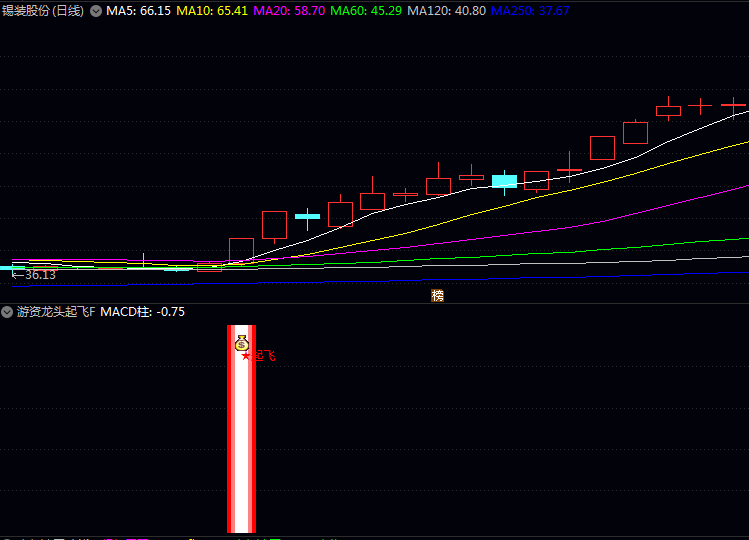Click the money bag signal icon
The image size is (749, 540).
pos(242,343)
